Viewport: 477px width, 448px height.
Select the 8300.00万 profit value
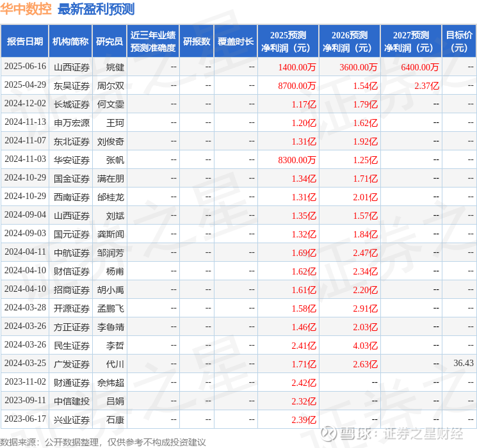tap(297, 160)
